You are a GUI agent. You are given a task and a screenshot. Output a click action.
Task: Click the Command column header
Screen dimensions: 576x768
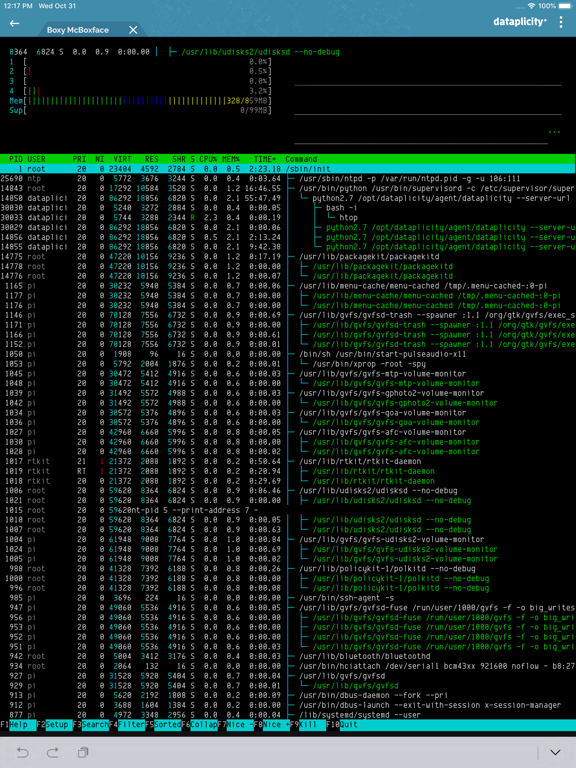click(x=301, y=159)
